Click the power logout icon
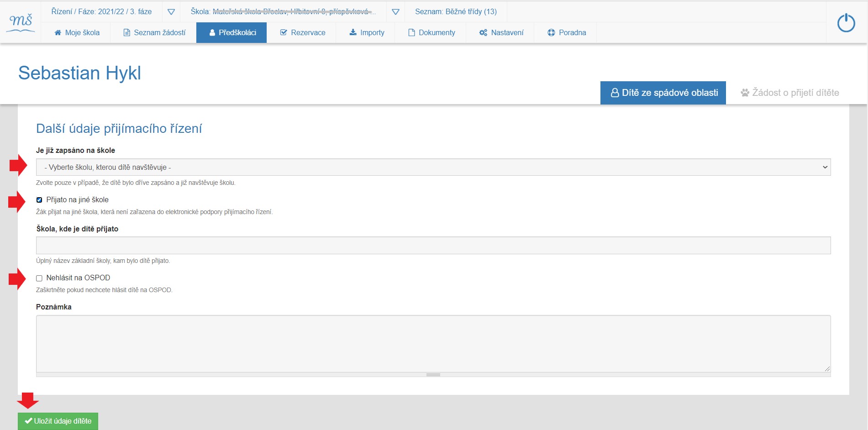Image resolution: width=868 pixels, height=430 pixels. click(x=846, y=23)
